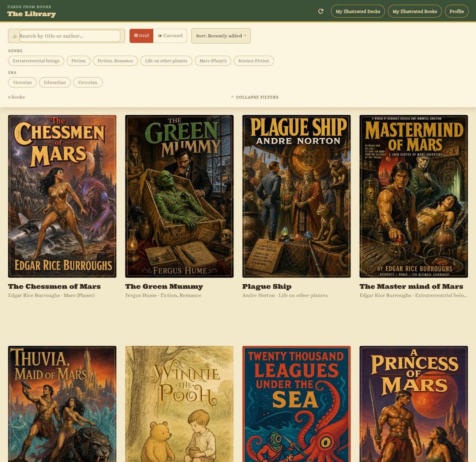This screenshot has height=462, width=476.
Task: Filter by Extraterrestrial beings genre
Action: coord(36,61)
